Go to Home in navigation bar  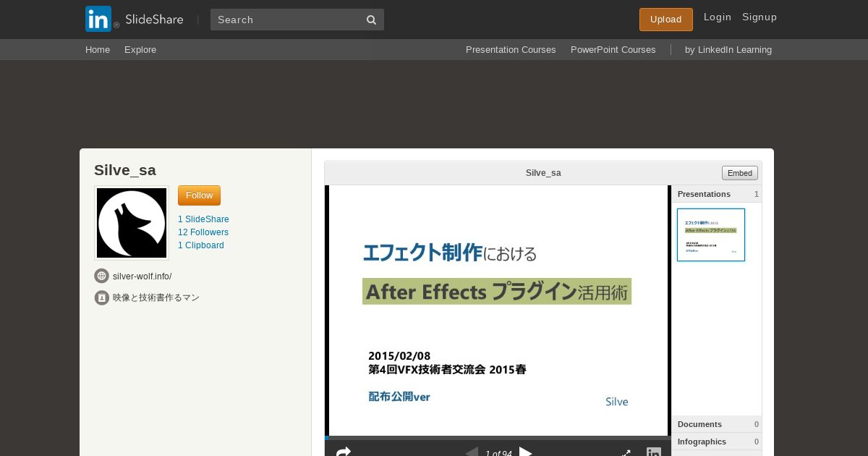click(x=98, y=50)
